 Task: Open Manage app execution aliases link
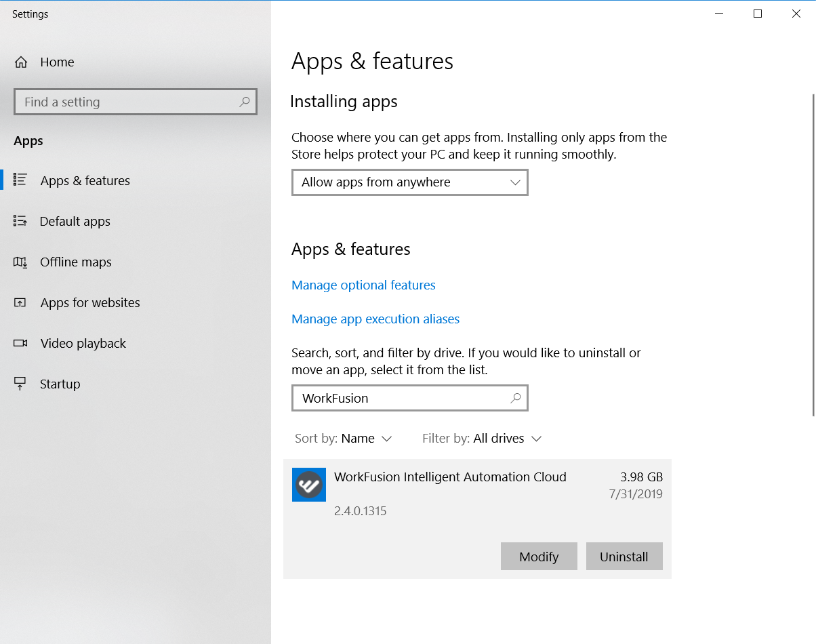click(x=375, y=319)
